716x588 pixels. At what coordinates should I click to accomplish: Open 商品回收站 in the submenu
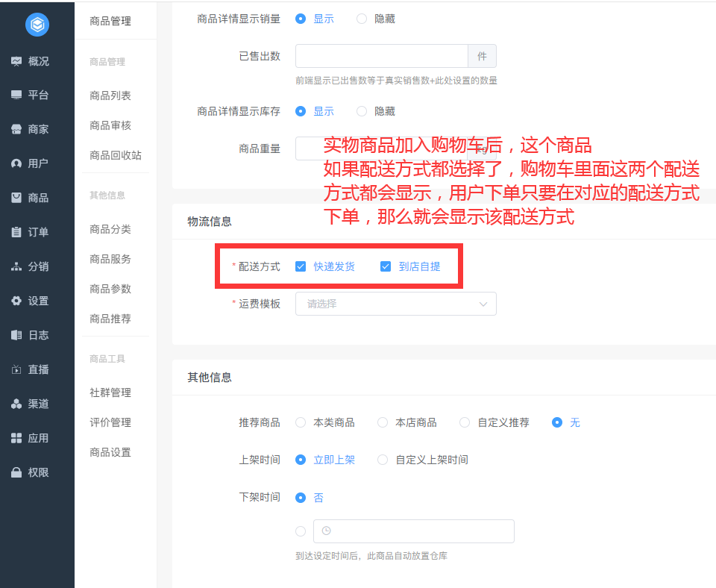(x=116, y=155)
